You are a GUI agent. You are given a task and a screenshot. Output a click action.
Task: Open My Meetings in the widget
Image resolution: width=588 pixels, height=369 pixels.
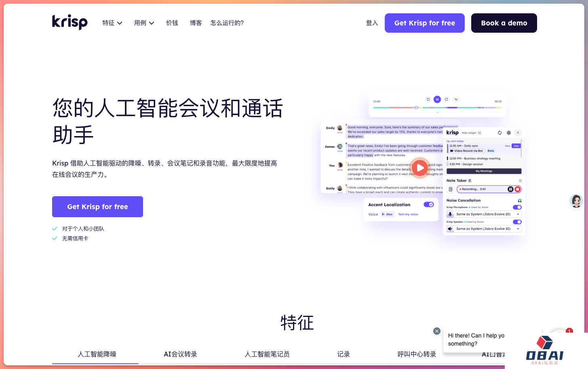tap(484, 171)
